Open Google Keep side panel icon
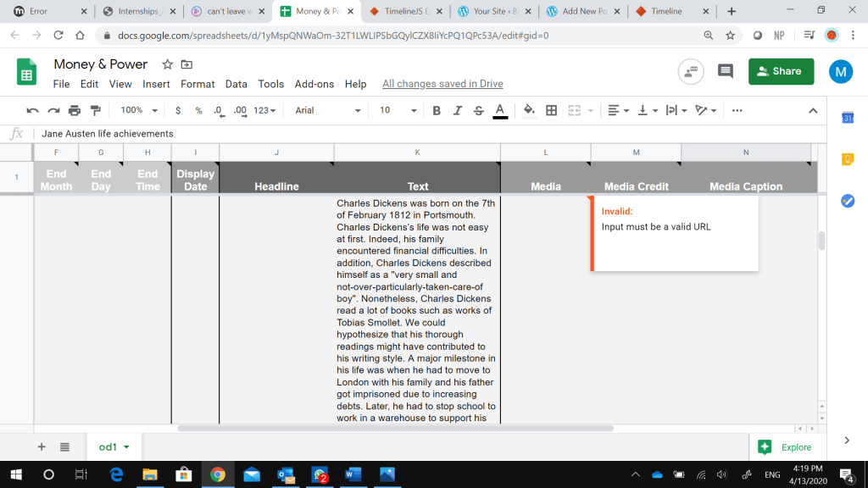The width and height of the screenshot is (868, 488). (847, 159)
